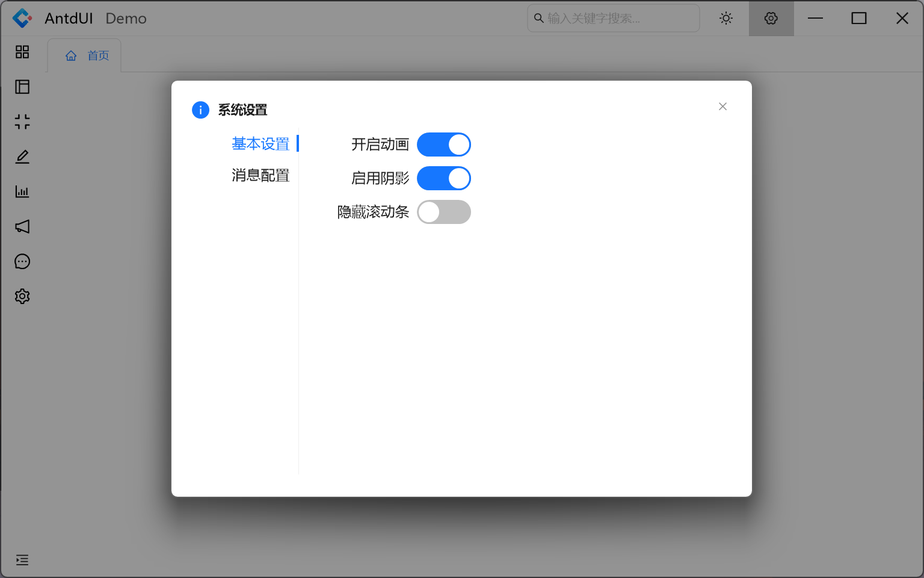The width and height of the screenshot is (924, 578).
Task: Enable the 隐藏滚动条 switch
Action: [444, 212]
